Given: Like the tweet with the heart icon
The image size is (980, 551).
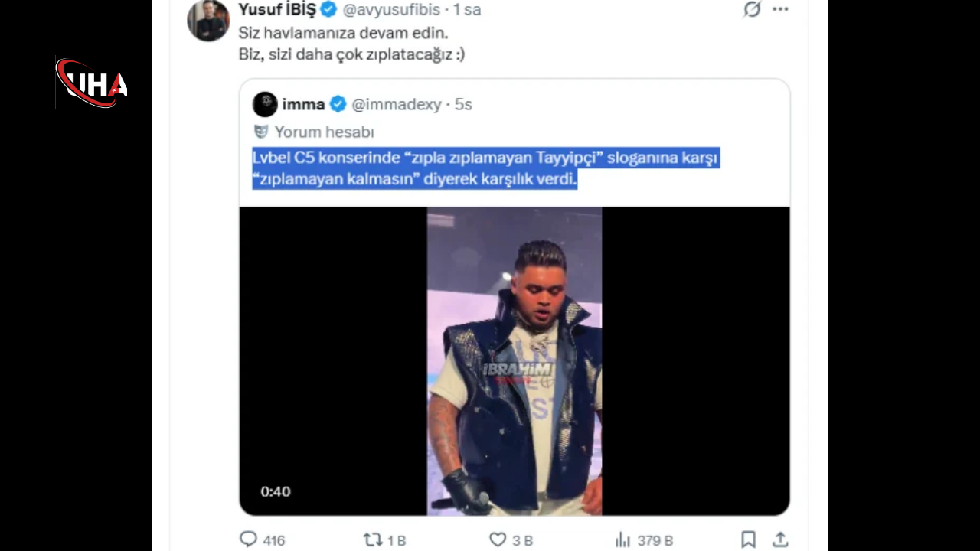Looking at the screenshot, I should point(498,540).
